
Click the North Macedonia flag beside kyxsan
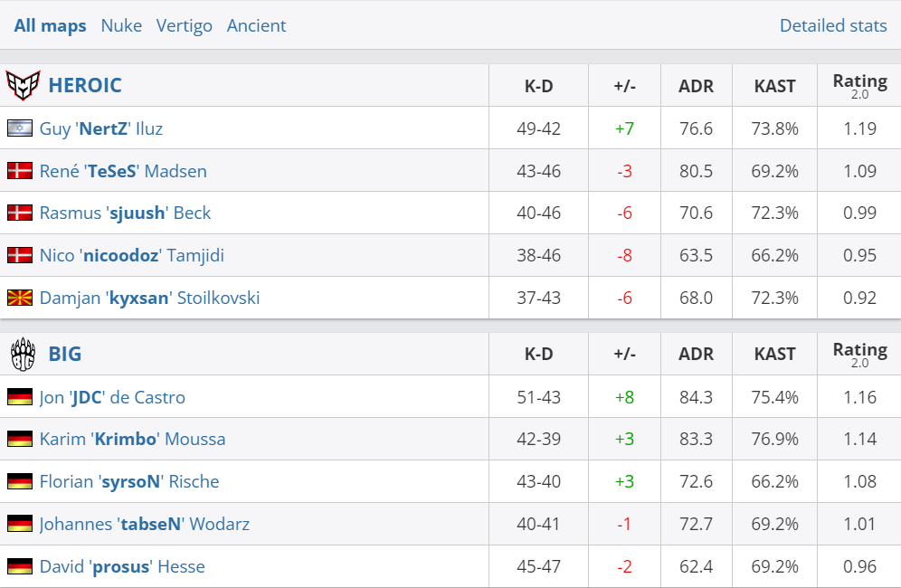pyautogui.click(x=20, y=298)
